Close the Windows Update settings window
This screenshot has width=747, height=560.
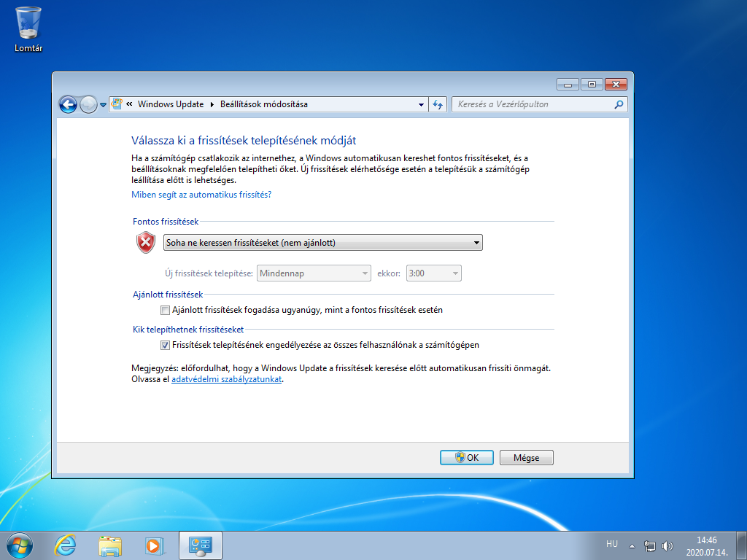(x=616, y=85)
